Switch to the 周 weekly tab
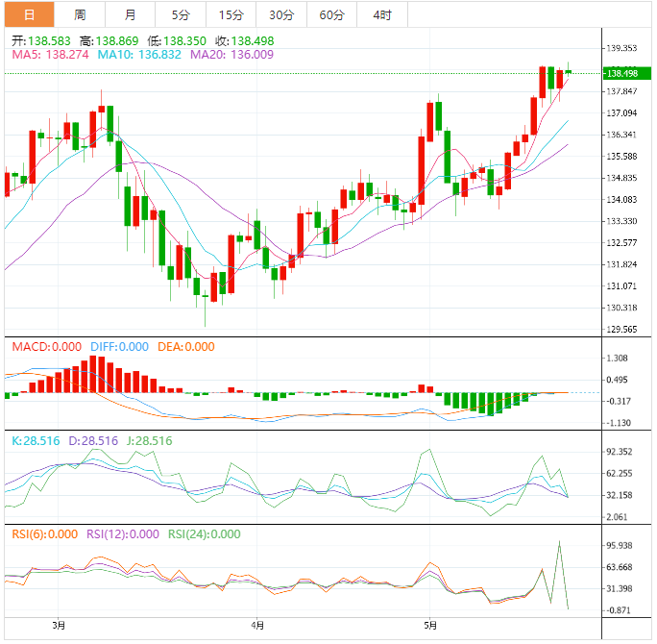 [x=80, y=14]
